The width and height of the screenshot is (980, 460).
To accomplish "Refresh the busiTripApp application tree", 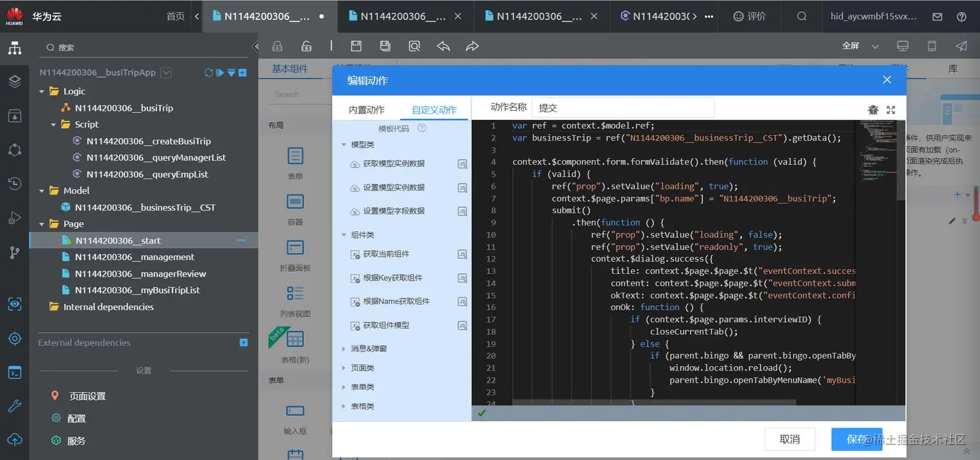I will coord(209,73).
